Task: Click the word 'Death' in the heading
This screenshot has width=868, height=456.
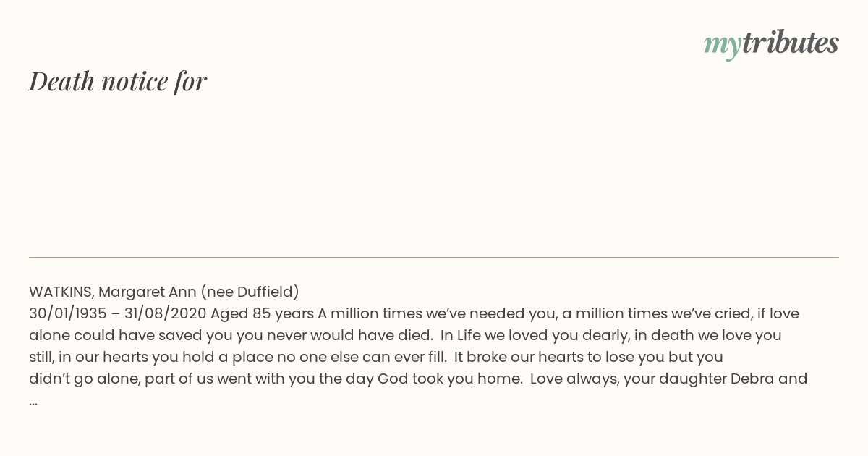Action: click(x=62, y=82)
